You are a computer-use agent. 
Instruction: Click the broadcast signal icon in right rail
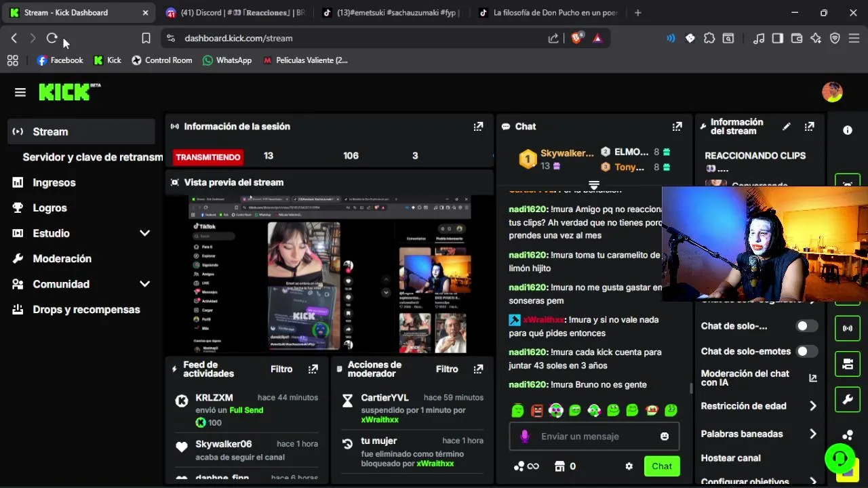[848, 328]
